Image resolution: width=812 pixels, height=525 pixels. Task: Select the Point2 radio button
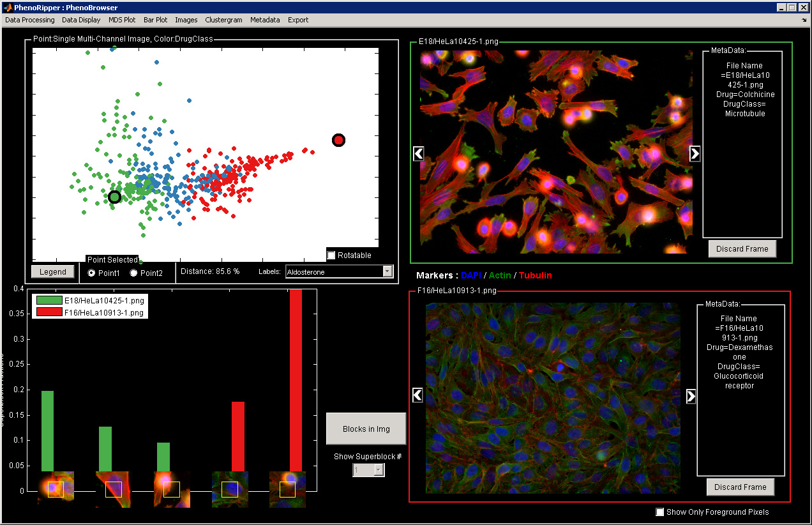click(x=134, y=273)
